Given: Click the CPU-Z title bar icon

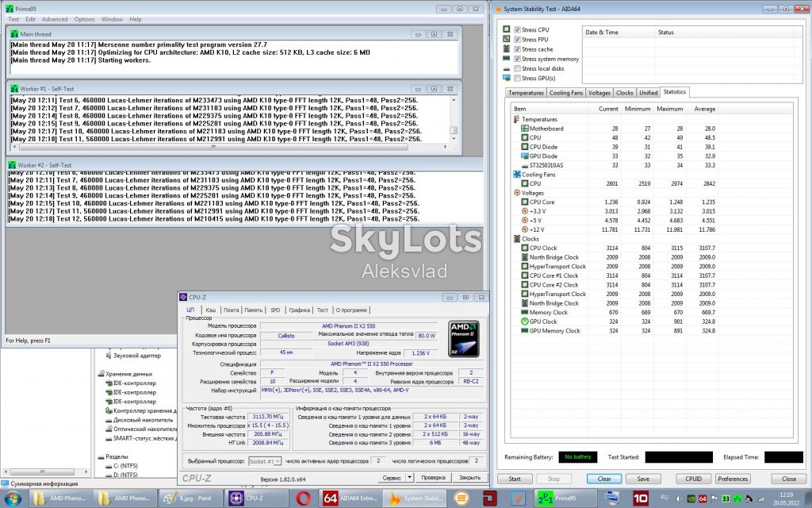Looking at the screenshot, I should coord(183,297).
